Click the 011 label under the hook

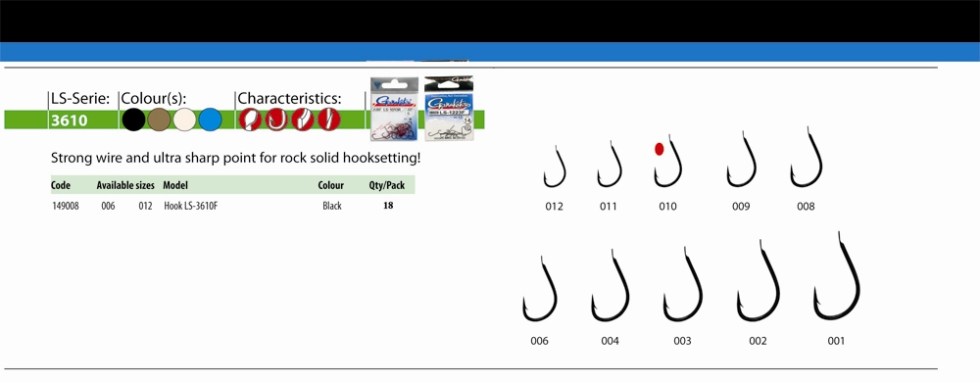pyautogui.click(x=609, y=207)
